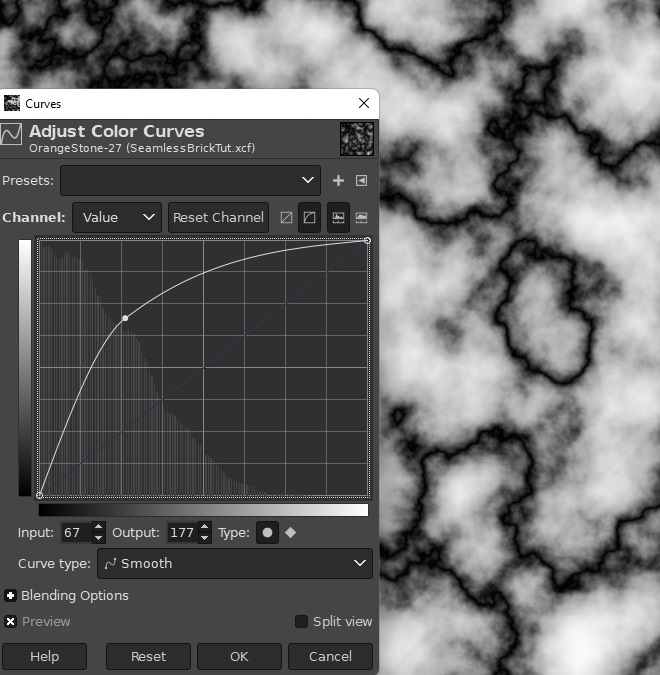Screen dimensions: 660x675
Task: Click the Input value field showing 67
Action: pyautogui.click(x=75, y=533)
